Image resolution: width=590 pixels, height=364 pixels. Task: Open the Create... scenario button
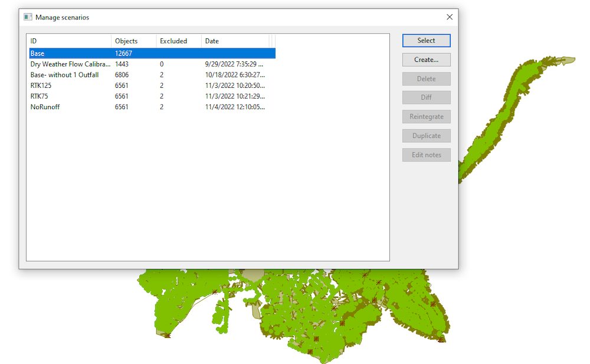pyautogui.click(x=426, y=60)
